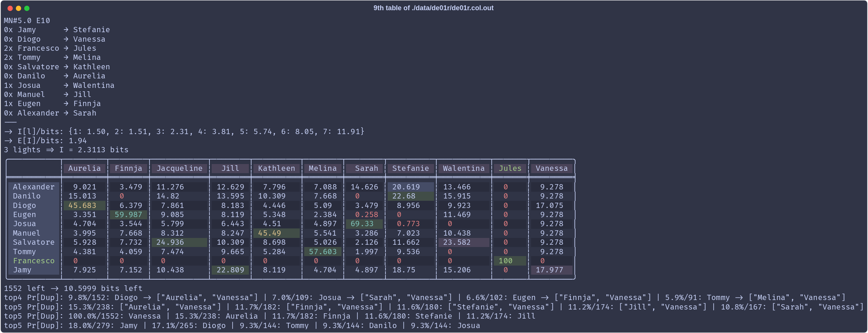Click the Diogo row label
The height and width of the screenshot is (333, 868).
click(34, 205)
